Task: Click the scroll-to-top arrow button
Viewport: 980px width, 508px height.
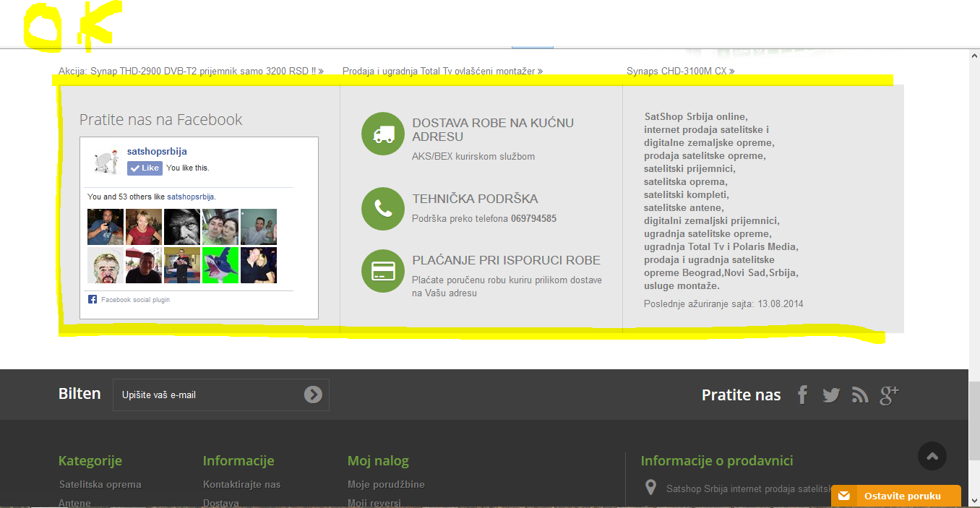Action: click(932, 456)
